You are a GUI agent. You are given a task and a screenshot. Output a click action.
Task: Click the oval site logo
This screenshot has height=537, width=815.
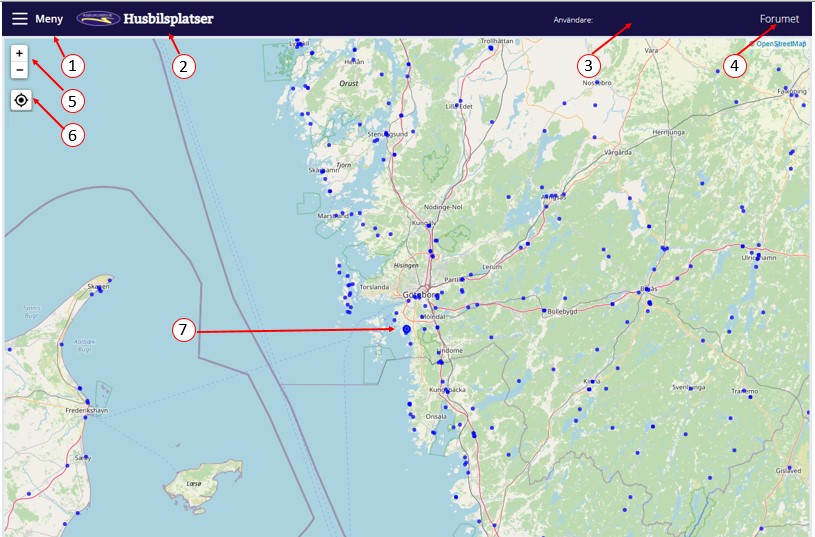click(x=98, y=18)
